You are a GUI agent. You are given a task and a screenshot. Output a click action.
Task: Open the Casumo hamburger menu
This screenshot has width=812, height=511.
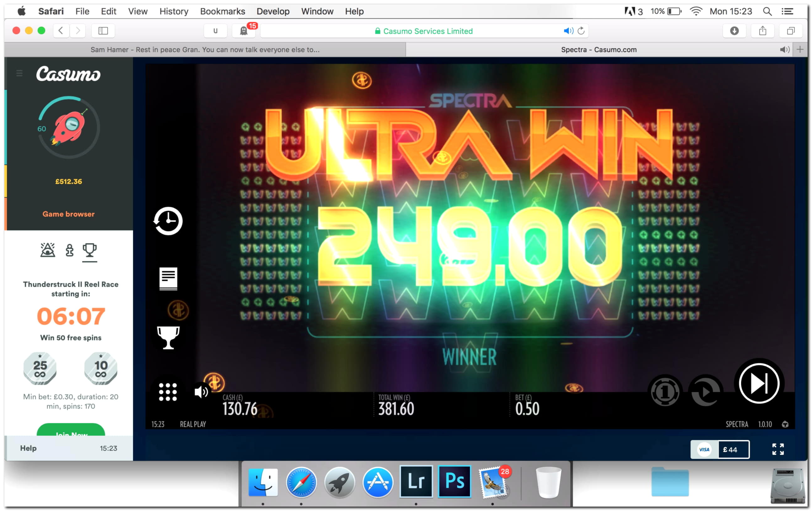pyautogui.click(x=19, y=73)
